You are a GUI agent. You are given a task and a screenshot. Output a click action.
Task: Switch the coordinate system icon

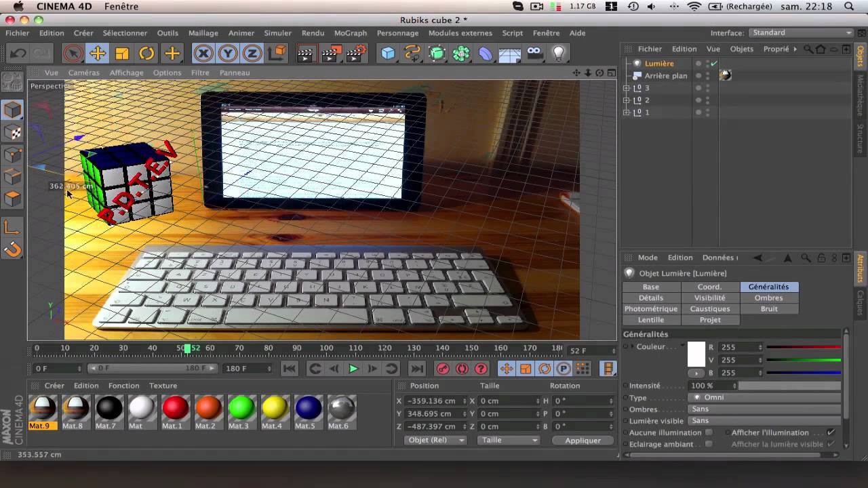coord(277,53)
